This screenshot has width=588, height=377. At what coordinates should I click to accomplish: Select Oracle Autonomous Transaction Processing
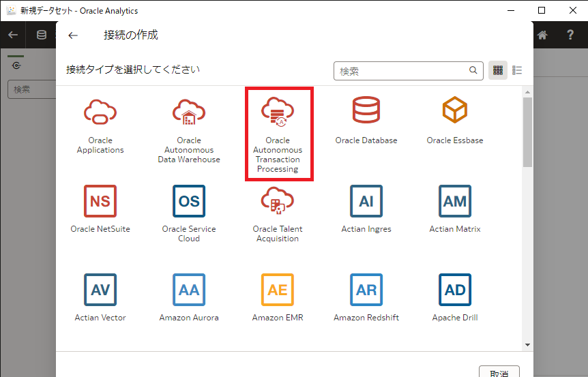coord(278,112)
